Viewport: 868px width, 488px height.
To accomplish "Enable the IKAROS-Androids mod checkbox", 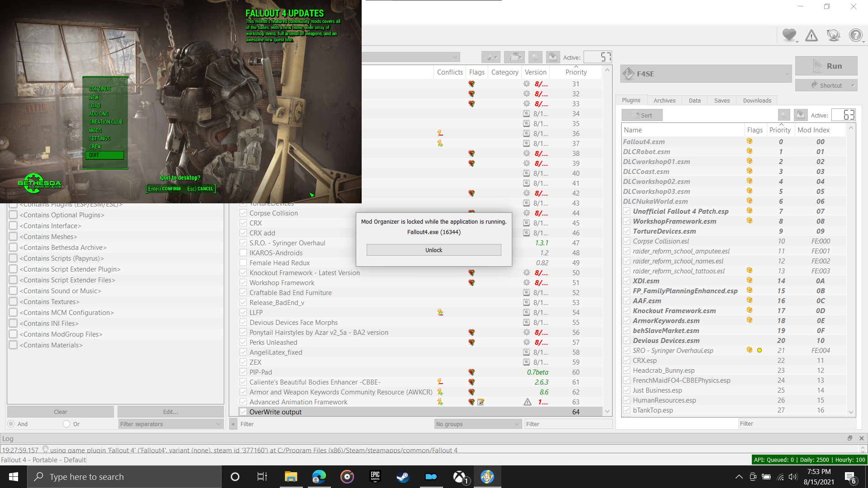I will [x=243, y=253].
